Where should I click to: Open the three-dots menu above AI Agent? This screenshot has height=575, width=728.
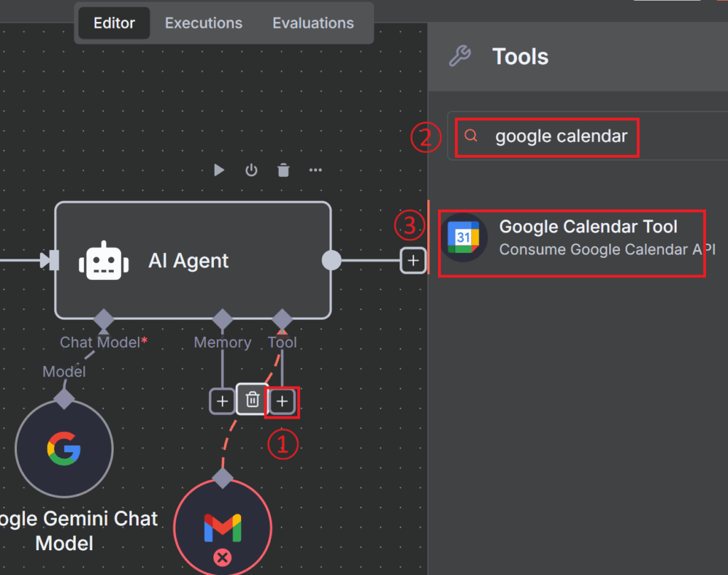(316, 171)
